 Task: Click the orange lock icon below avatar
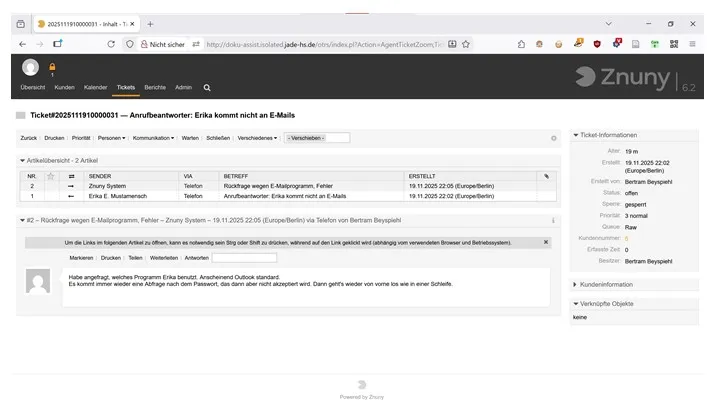52,67
